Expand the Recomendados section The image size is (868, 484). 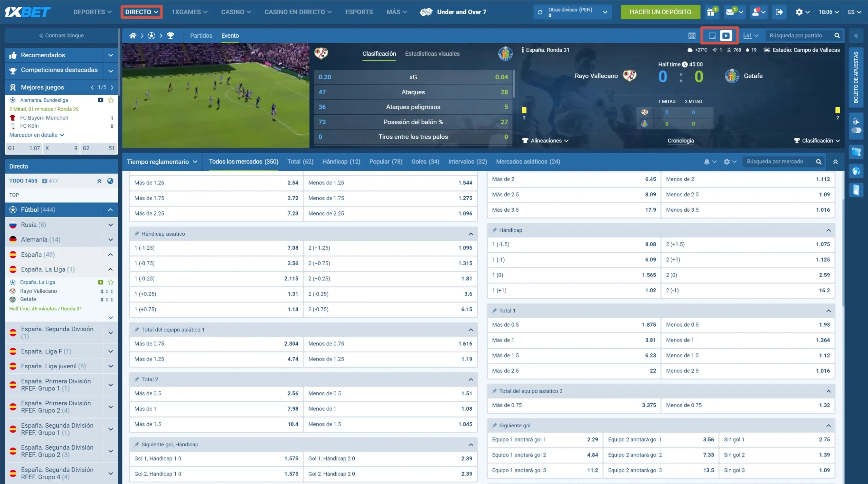[111, 55]
